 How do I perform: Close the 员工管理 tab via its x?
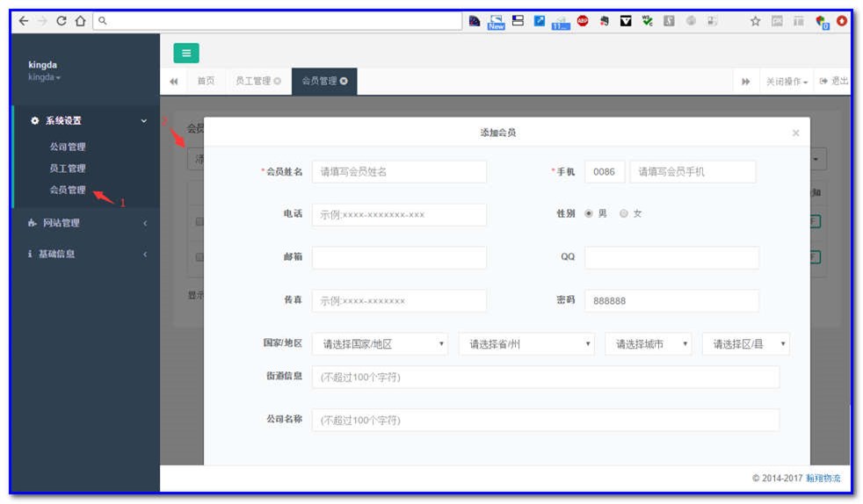(x=278, y=81)
